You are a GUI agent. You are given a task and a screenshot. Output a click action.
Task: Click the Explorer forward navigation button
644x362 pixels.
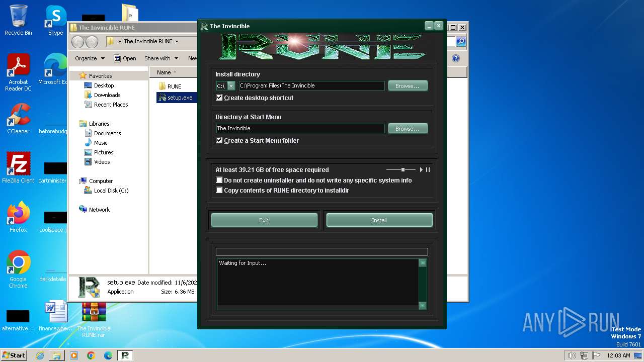click(x=92, y=42)
